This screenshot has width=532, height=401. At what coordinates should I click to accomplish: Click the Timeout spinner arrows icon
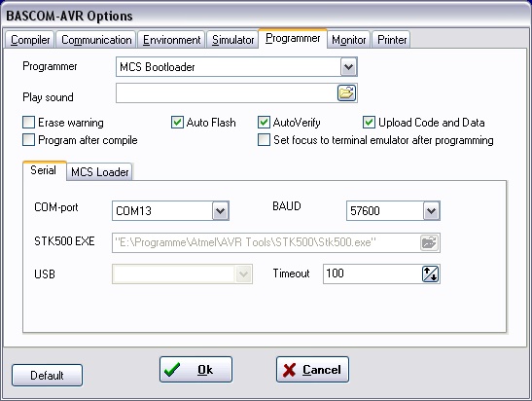point(431,274)
